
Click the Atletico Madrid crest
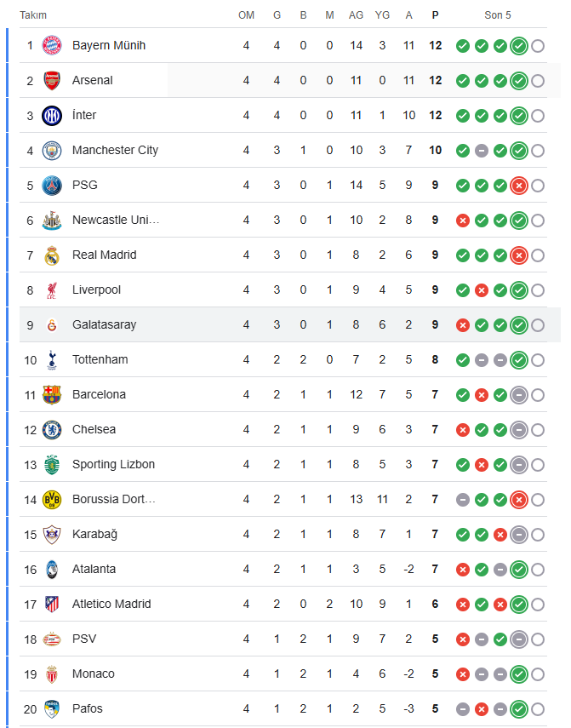(x=52, y=604)
